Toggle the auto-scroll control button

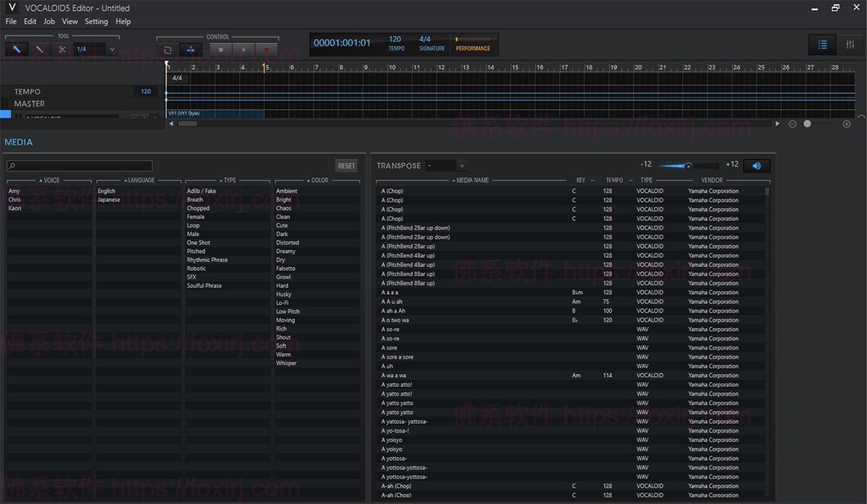point(191,50)
